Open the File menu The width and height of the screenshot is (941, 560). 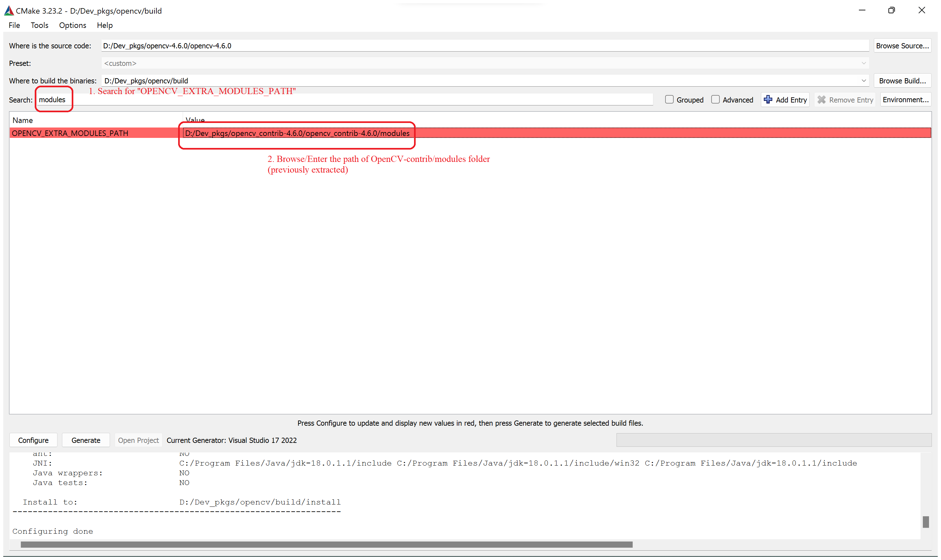[x=13, y=25]
